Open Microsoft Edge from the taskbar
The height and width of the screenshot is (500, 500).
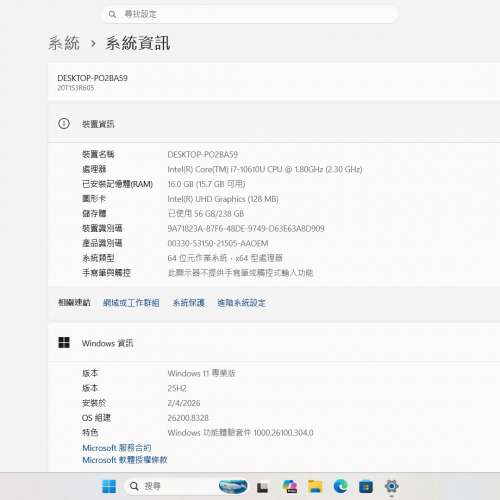point(340,486)
